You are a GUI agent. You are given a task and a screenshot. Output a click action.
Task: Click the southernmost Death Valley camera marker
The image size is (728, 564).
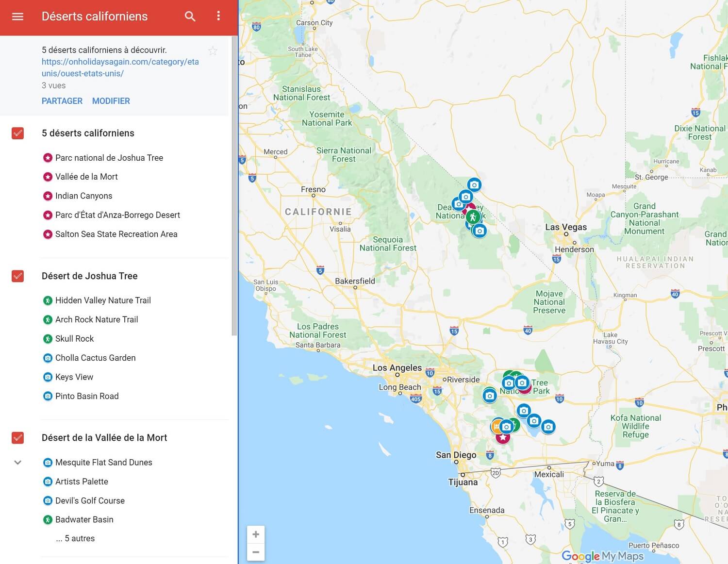point(480,231)
